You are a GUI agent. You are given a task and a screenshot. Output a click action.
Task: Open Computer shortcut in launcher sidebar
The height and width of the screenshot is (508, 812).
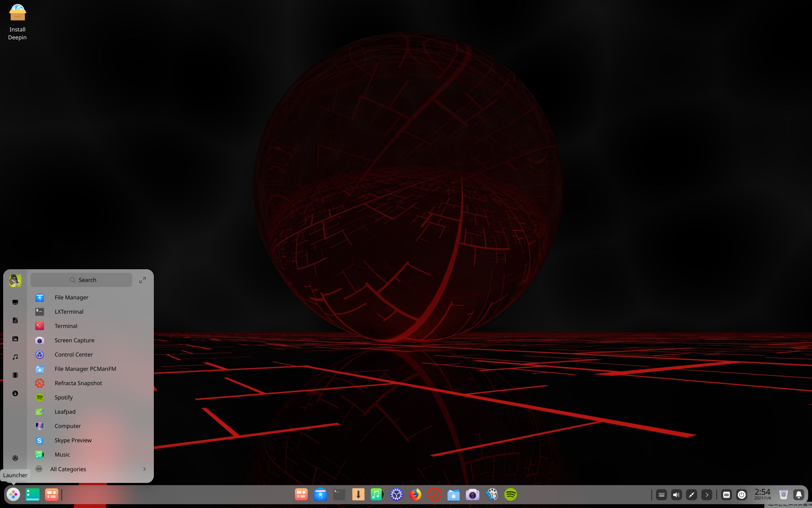point(15,302)
